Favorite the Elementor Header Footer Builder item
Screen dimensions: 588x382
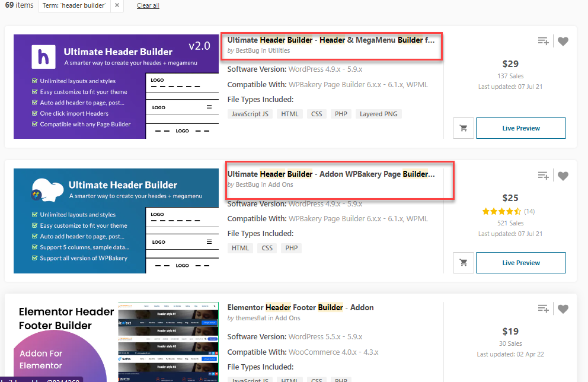563,308
